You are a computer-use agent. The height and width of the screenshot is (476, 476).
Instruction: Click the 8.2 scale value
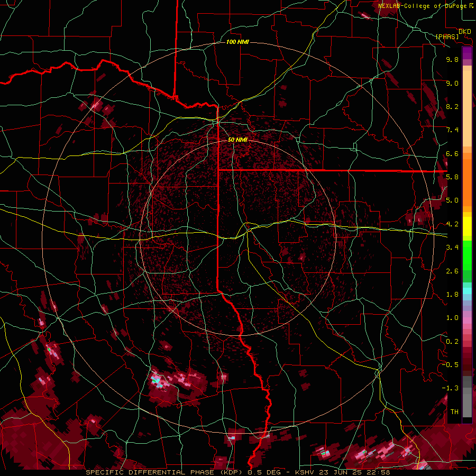tap(452, 106)
